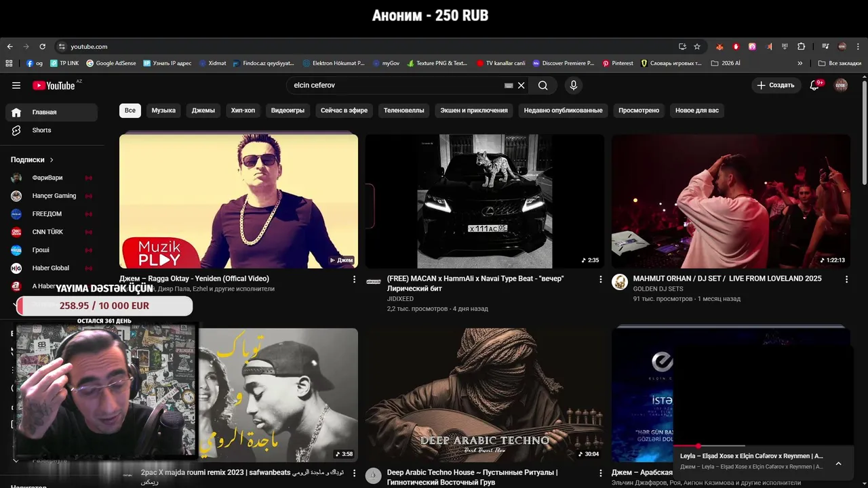Open the MAHMUT ORHAN DJ SET title

point(727,279)
